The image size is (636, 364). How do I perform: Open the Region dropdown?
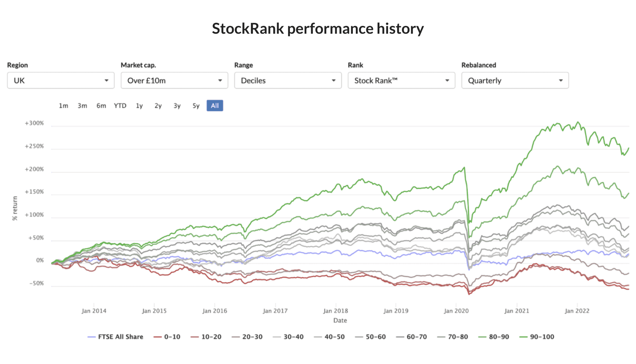coord(60,80)
